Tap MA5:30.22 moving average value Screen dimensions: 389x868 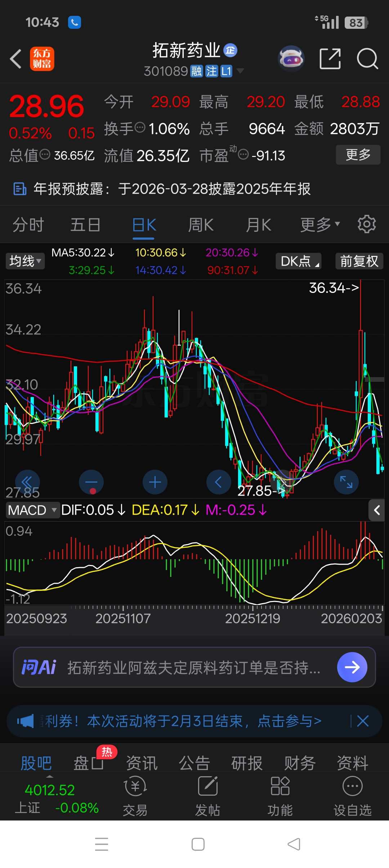(x=83, y=253)
